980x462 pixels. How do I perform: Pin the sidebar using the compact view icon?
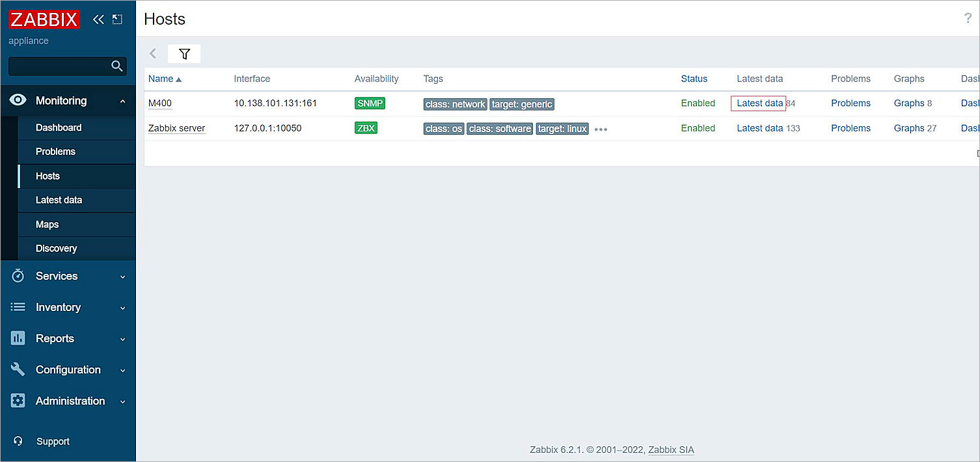(x=117, y=19)
